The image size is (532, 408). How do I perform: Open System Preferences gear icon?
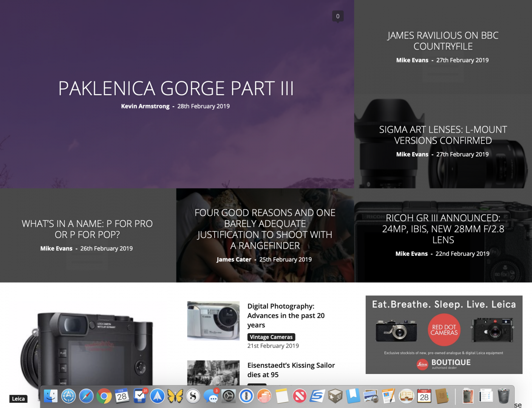[x=229, y=396]
